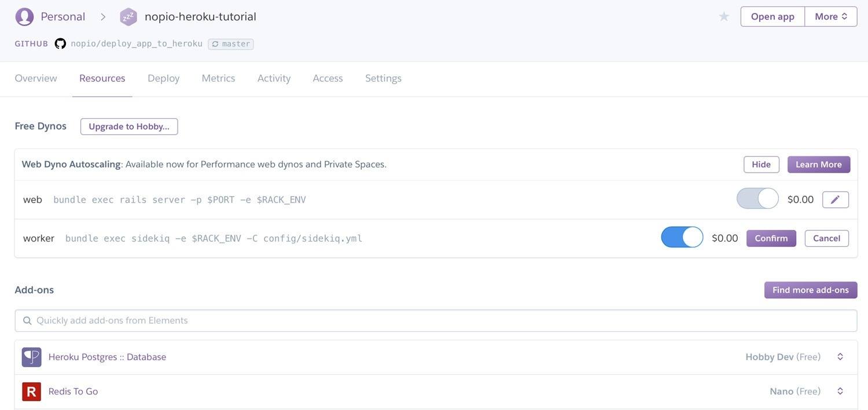Click the Add-ons heading
Screen dimensions: 868x410
coord(34,290)
